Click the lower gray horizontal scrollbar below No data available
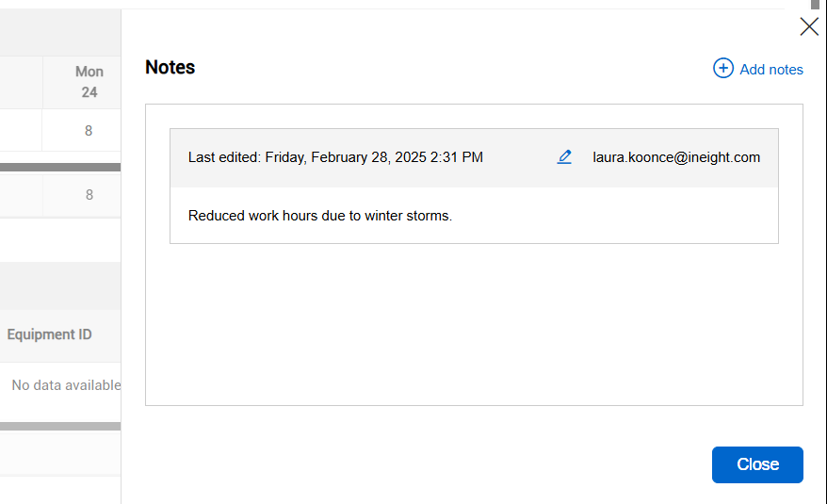This screenshot has width=827, height=504. (60, 426)
